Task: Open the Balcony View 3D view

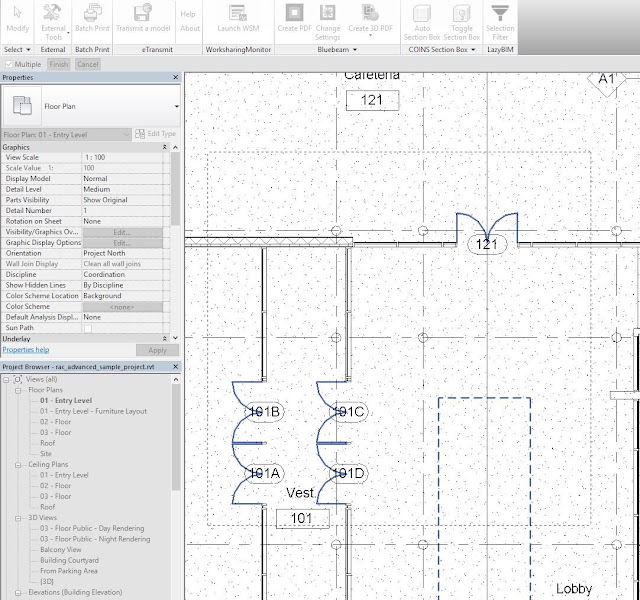Action: [x=61, y=549]
